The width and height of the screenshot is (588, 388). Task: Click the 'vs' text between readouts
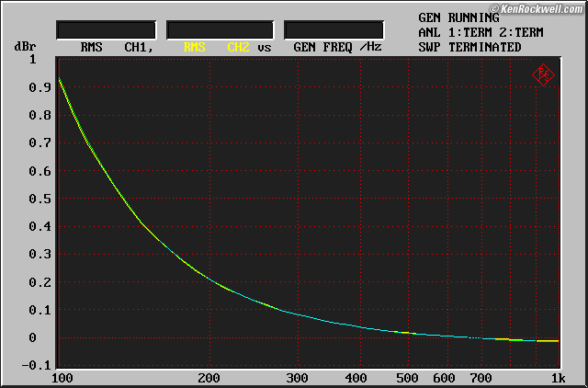pyautogui.click(x=264, y=47)
